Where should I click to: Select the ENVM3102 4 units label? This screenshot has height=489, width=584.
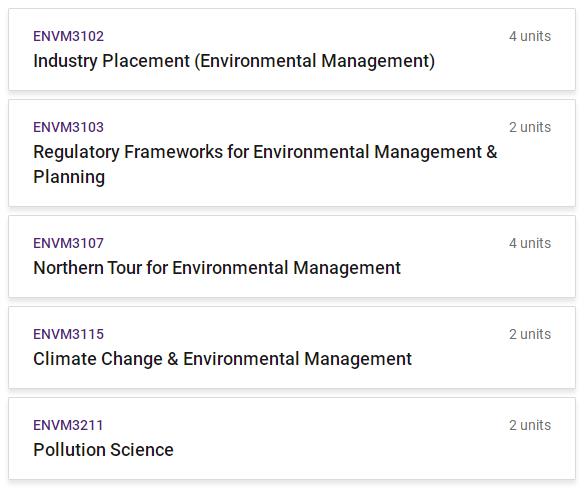[530, 36]
